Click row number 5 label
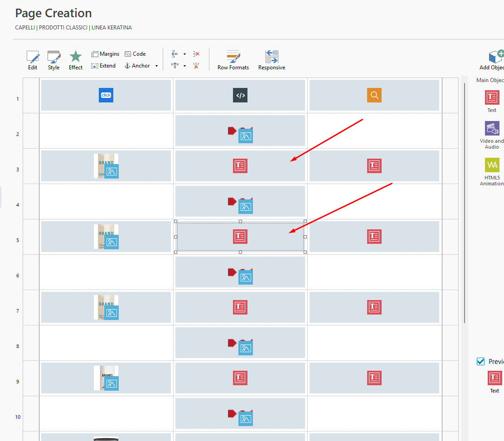This screenshot has width=504, height=441. [18, 240]
